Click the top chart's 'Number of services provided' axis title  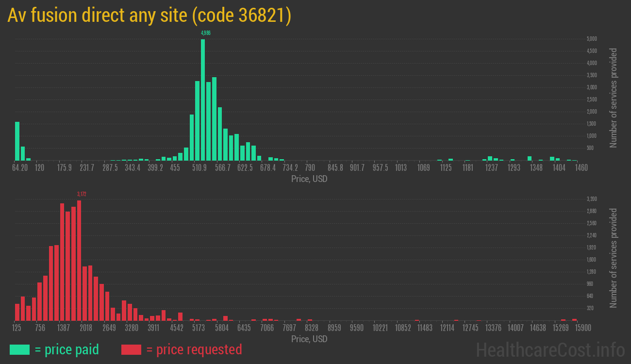(614, 98)
